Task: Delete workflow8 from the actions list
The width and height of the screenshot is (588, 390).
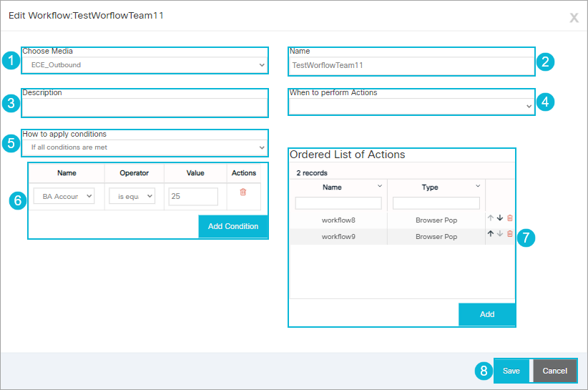Action: coord(510,218)
